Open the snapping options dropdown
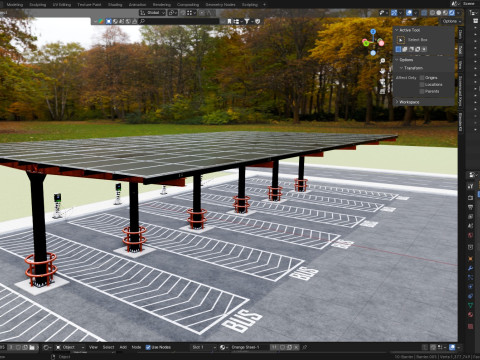Screen dimensions: 480x360 pyautogui.click(x=191, y=13)
